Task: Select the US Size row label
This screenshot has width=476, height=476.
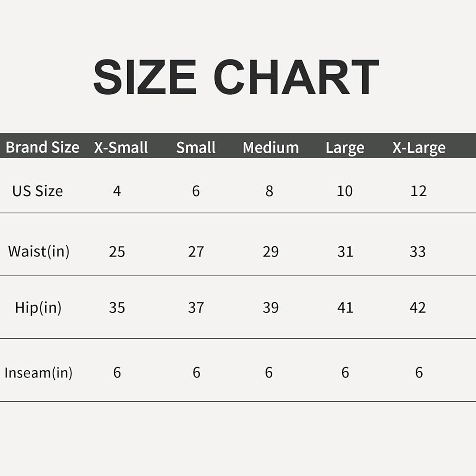Action: 38,191
